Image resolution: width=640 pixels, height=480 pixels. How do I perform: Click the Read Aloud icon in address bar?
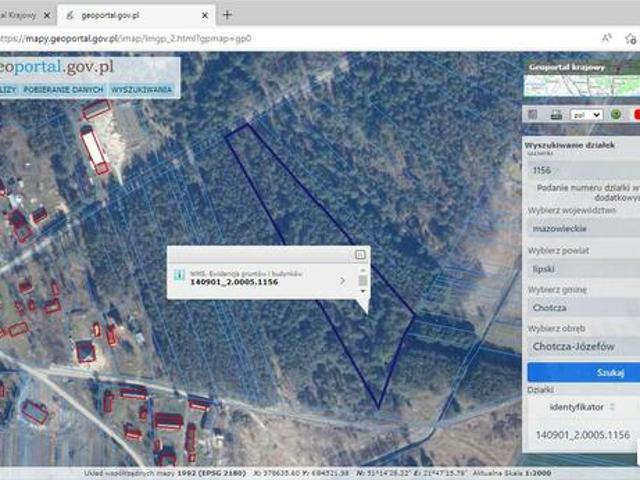point(606,38)
